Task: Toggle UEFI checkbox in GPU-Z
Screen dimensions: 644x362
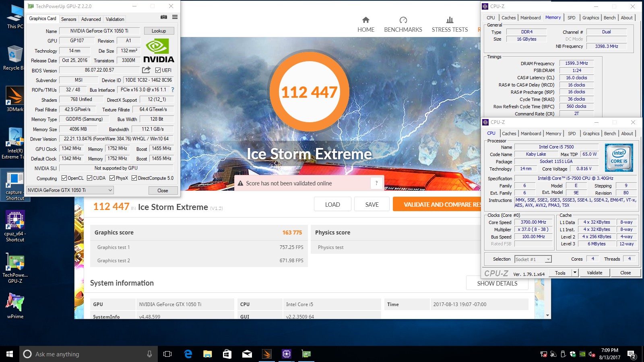Action: tap(158, 70)
